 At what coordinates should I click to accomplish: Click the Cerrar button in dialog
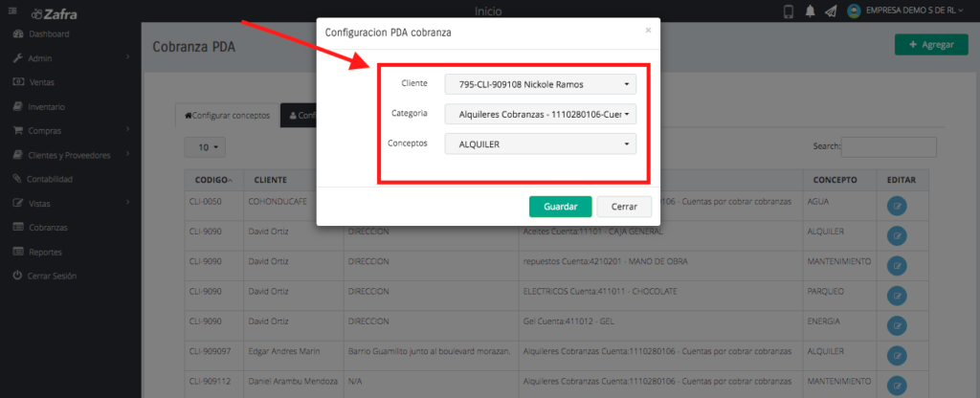(x=624, y=207)
